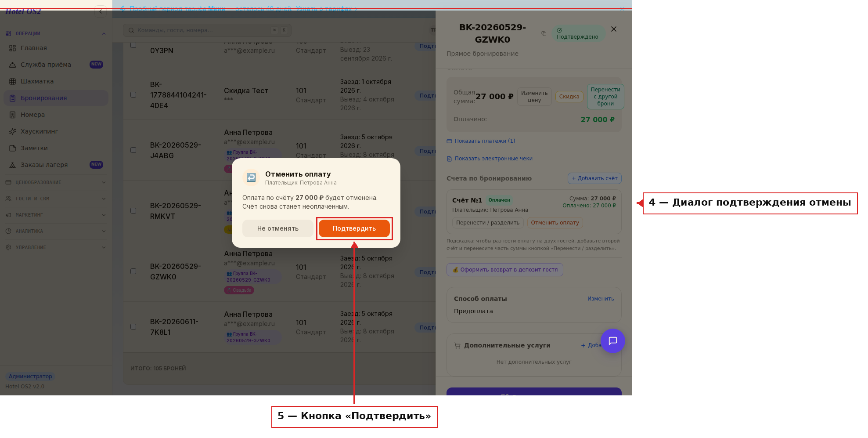Image resolution: width=868 pixels, height=438 pixels.
Task: Tick checkbox in the BK-20260529-GZWK0 table row
Action: pyautogui.click(x=133, y=271)
